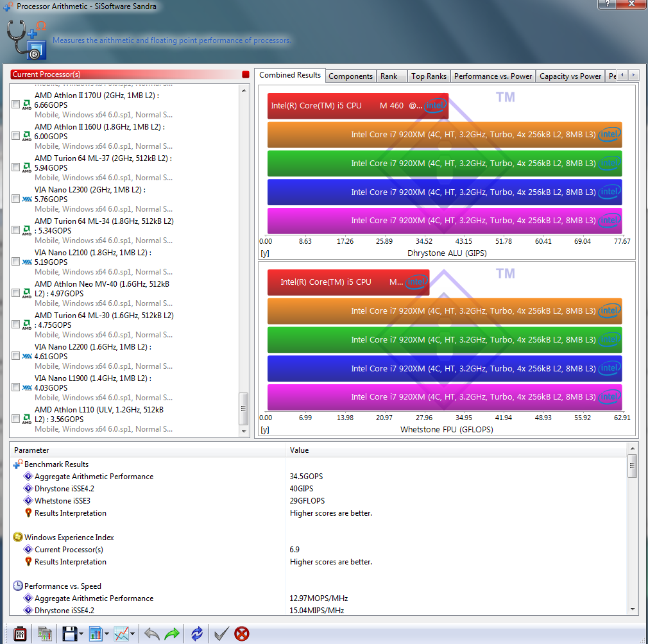Check the VIA Nano L1900 checkbox
Viewport: 648px width, 644px height.
pos(15,387)
